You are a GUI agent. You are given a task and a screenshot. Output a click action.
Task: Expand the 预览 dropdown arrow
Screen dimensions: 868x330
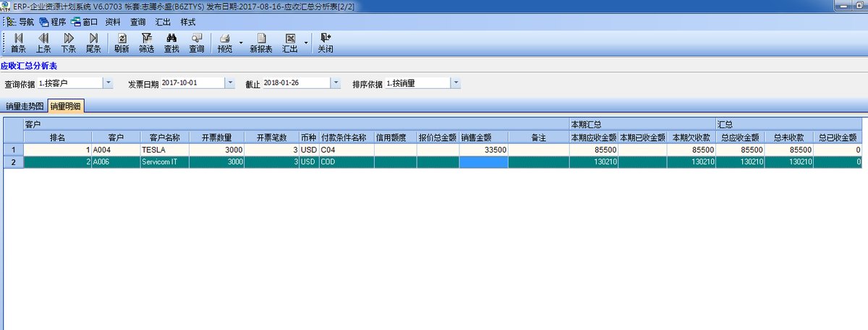click(x=240, y=43)
